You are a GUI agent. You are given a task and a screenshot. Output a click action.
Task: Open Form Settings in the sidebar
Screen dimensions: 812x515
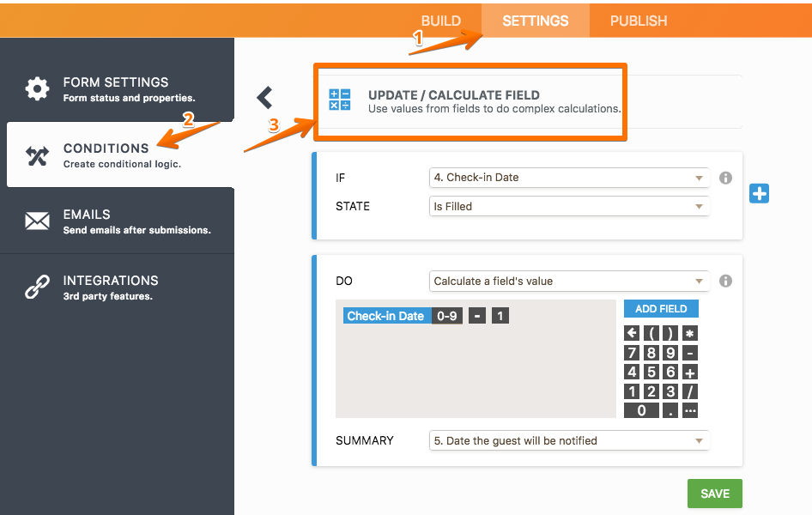(117, 89)
